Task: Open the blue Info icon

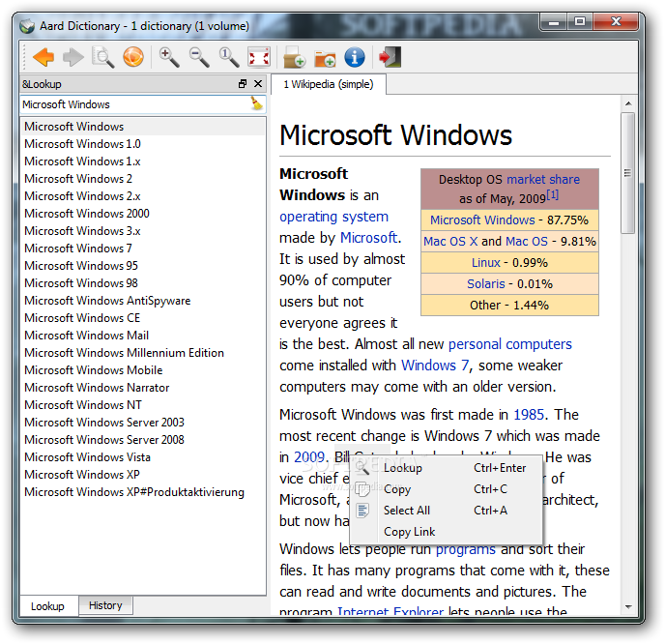Action: (x=355, y=57)
